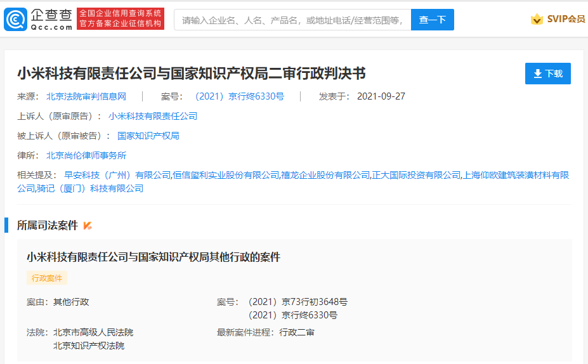The width and height of the screenshot is (588, 364).
Task: Open the Qcc.com logo homepage
Action: 38,19
